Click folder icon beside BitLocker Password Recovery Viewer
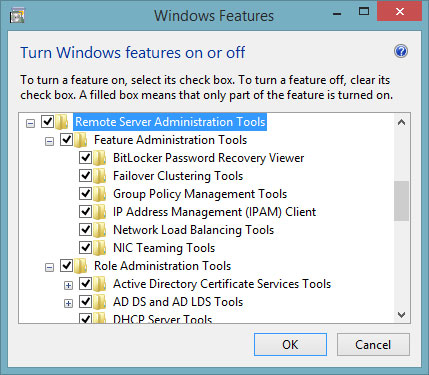Screen dimensions: 429x375 99,158
